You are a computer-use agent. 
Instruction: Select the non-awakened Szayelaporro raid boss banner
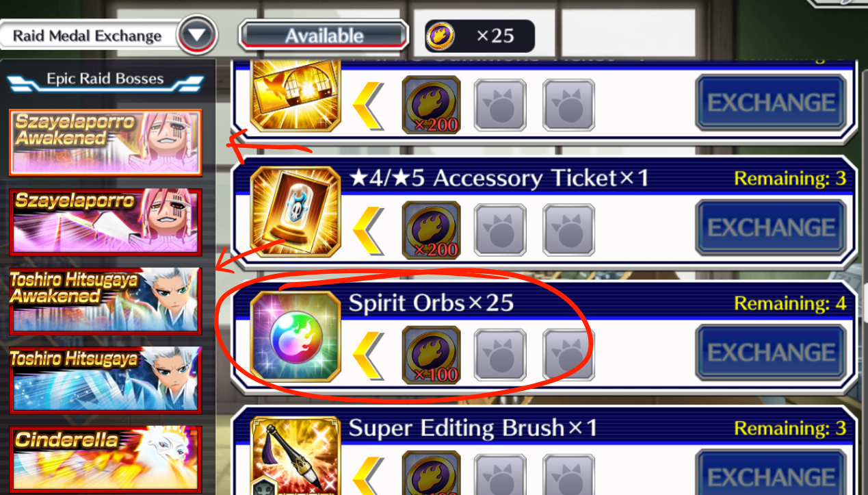(105, 220)
